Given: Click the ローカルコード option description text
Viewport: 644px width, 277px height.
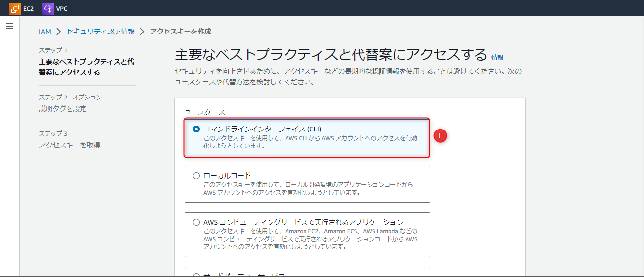Looking at the screenshot, I should coord(308,188).
